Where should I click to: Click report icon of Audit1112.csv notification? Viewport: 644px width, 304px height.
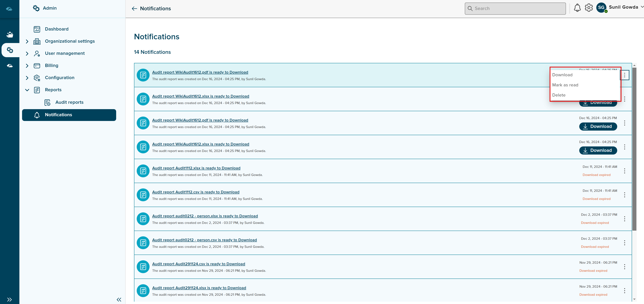click(143, 195)
